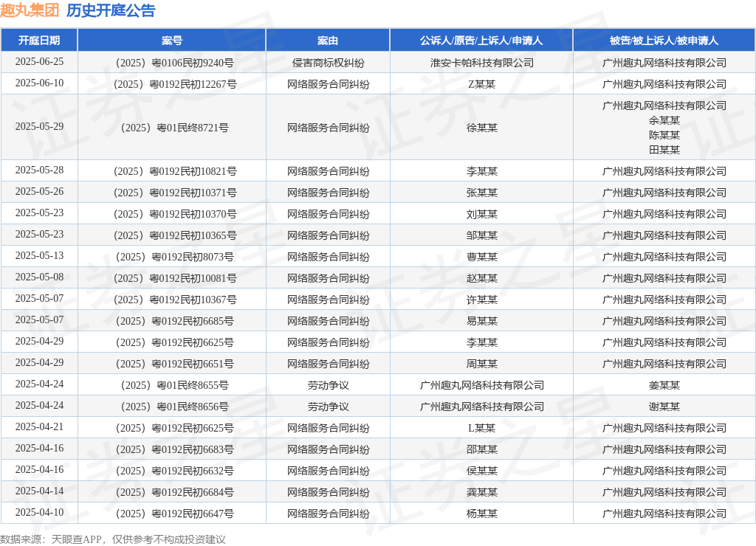Select the 案号 column header

tap(171, 41)
